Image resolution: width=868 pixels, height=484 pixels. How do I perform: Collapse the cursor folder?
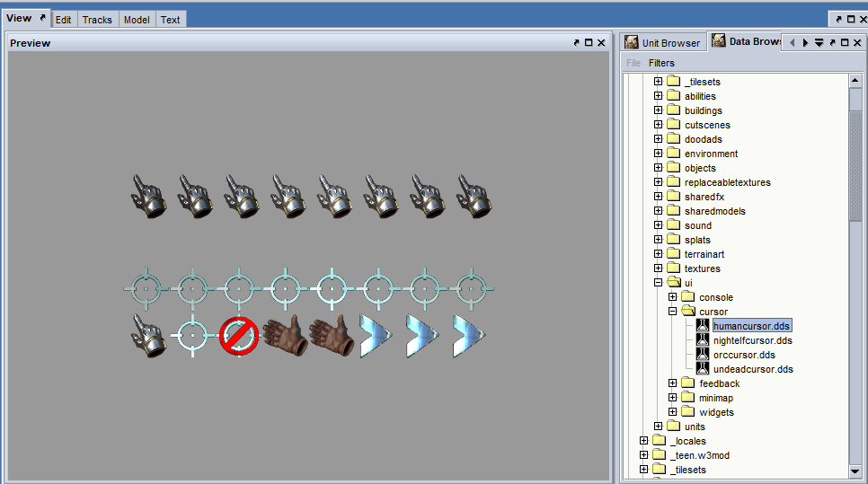[673, 312]
